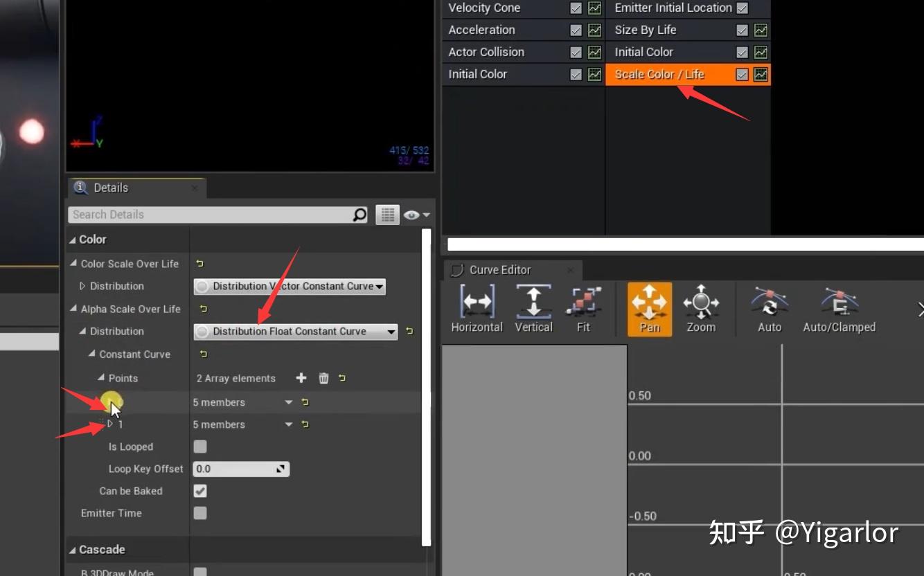Click the Horizontal fit tool in Curve Editor
This screenshot has height=576, width=924.
click(x=477, y=309)
